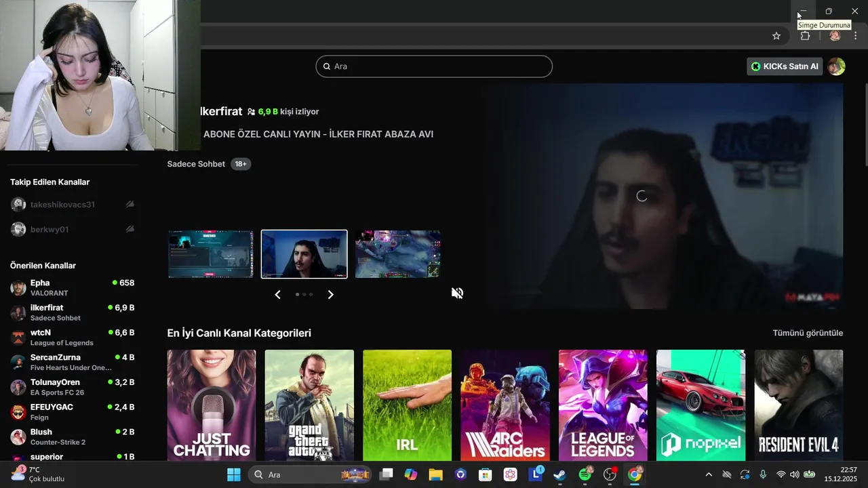This screenshot has height=488, width=868.
Task: Click the EFEUYGAC channel avatar
Action: 18,412
